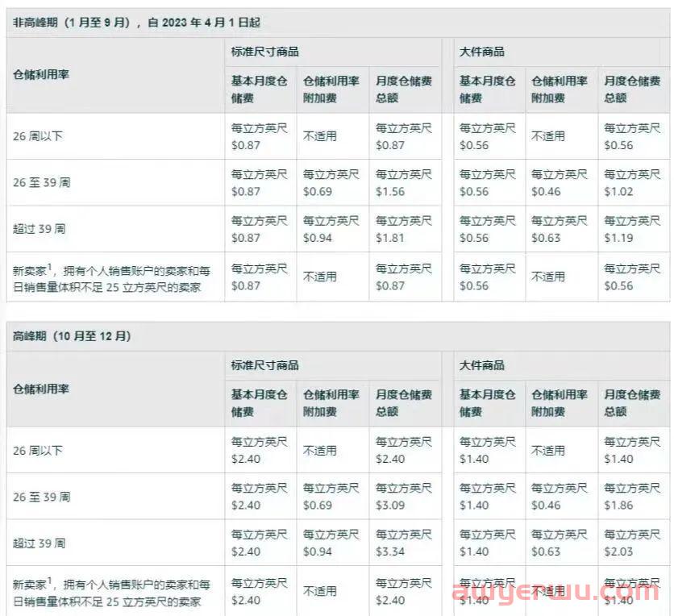
Task: Click off-peak '超过 39 周' row label
Action: [x=40, y=229]
